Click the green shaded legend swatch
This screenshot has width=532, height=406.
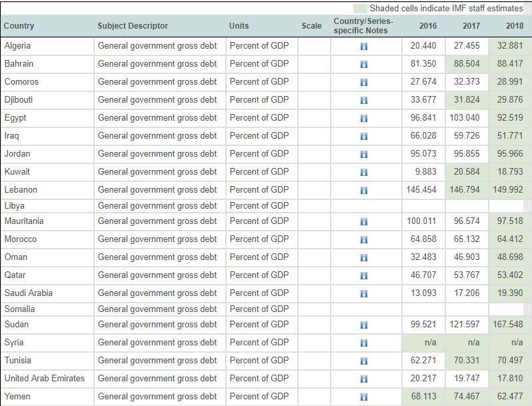tap(361, 8)
